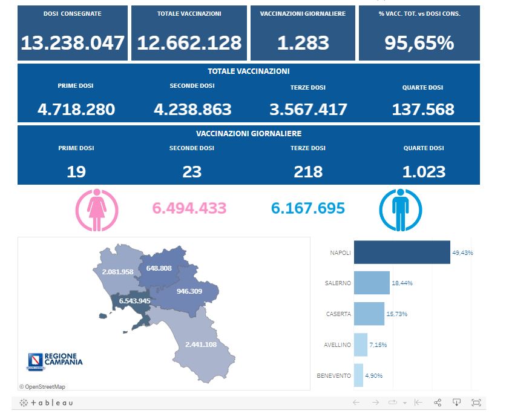Click the Regione Campania logo
The image size is (532, 419).
(55, 361)
